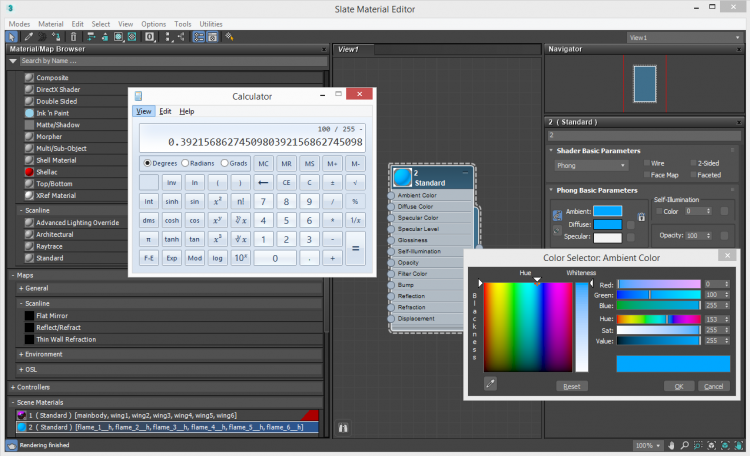This screenshot has height=456, width=750.
Task: Click Assign Material to Selection icon
Action: click(56, 37)
